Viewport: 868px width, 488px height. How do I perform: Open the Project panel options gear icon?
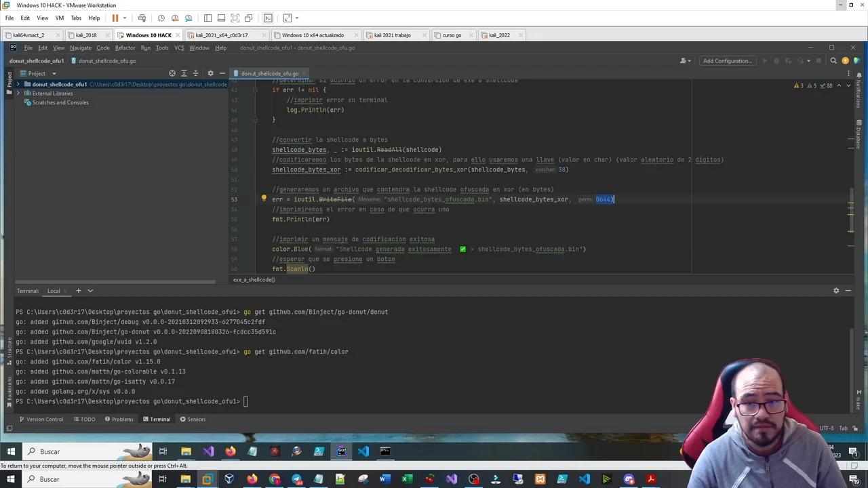click(x=211, y=73)
